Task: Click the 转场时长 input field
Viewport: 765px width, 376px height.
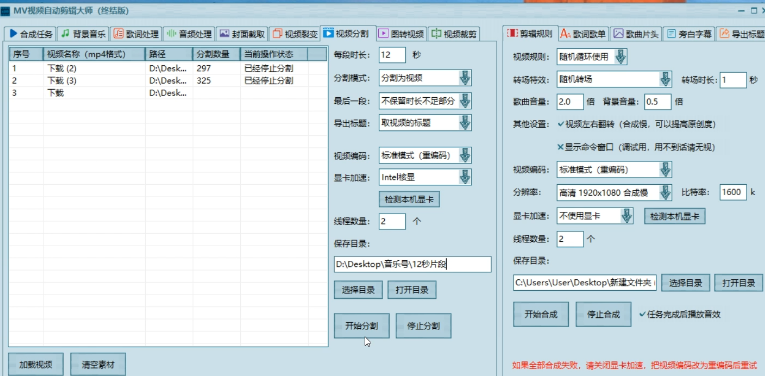Action: pos(733,80)
